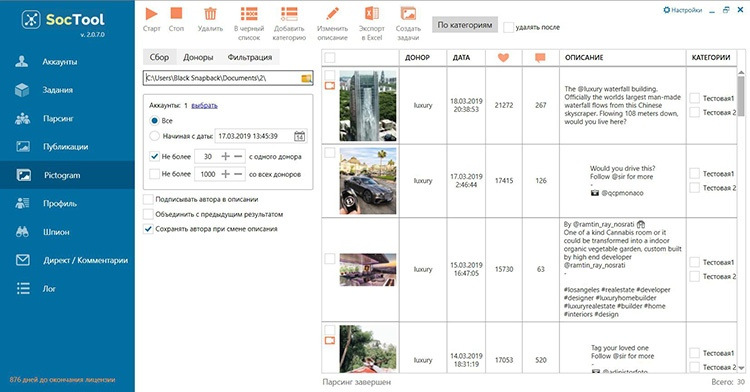Viewport: 750px width, 392px height.
Task: Decrease the all-donors limit with minus
Action: pyautogui.click(x=238, y=174)
